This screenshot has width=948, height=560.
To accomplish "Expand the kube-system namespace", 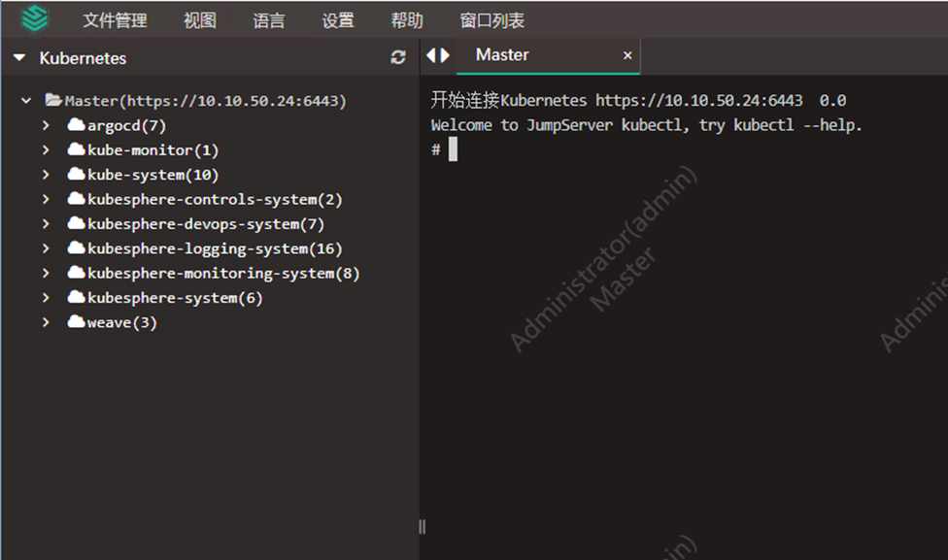I will 46,174.
